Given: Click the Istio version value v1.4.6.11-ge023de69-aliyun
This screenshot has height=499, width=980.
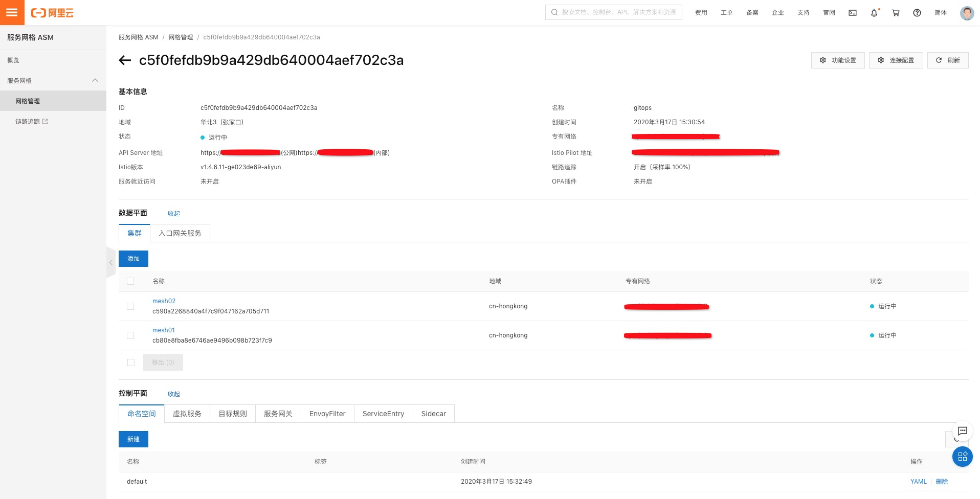Looking at the screenshot, I should pyautogui.click(x=241, y=167).
